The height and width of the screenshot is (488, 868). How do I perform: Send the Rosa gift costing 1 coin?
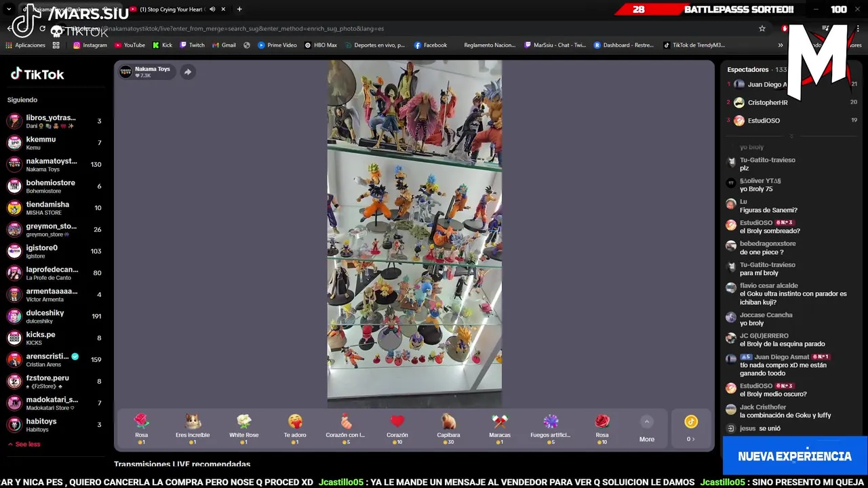point(141,429)
